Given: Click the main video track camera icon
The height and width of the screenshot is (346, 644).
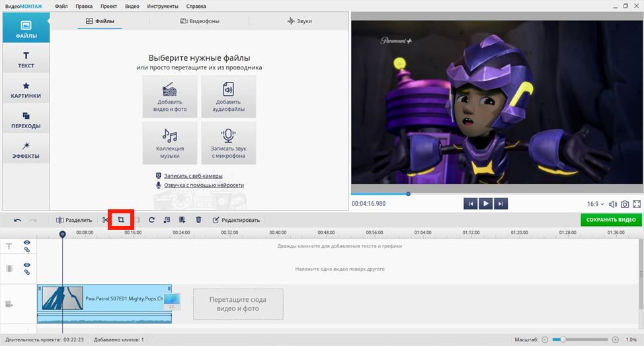Looking at the screenshot, I should click(x=9, y=304).
